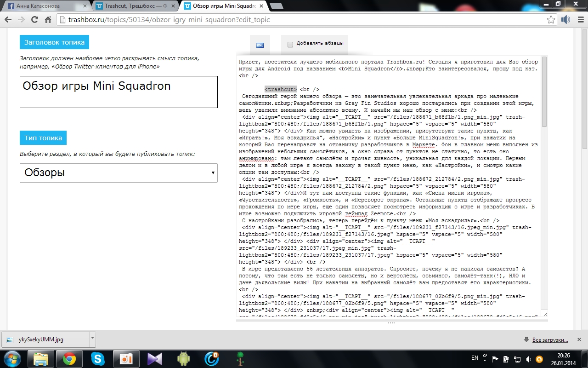Go back using the browser back arrow
The image size is (588, 368).
(8, 20)
